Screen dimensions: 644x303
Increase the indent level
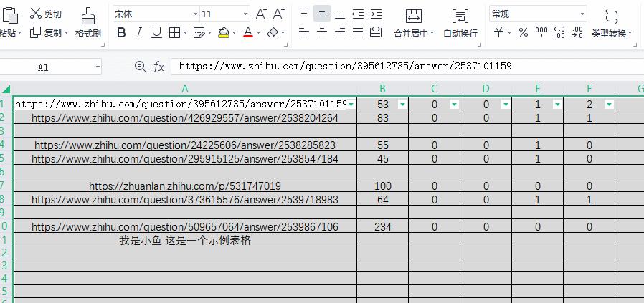point(376,14)
